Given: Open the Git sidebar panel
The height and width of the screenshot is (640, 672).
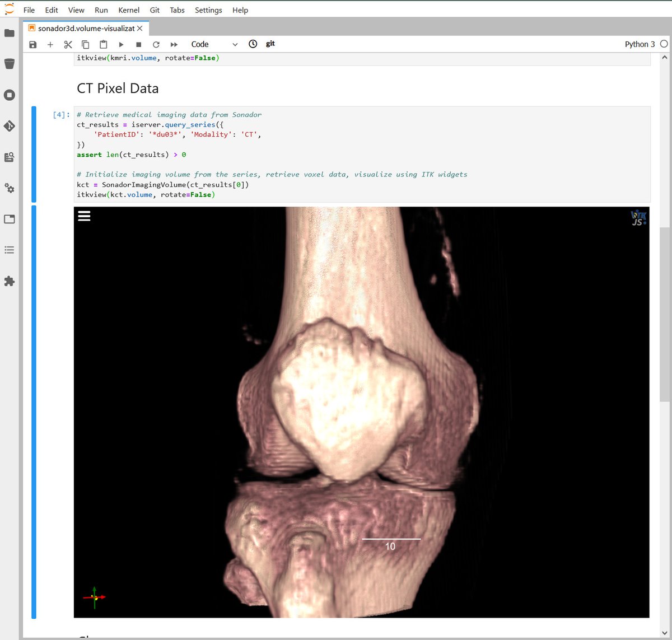Looking at the screenshot, I should [x=9, y=126].
